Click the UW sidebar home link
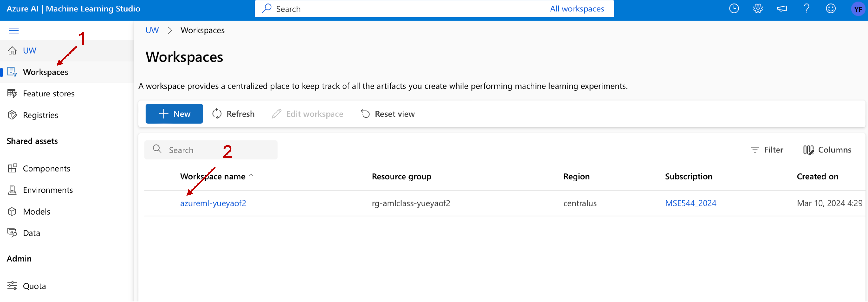The width and height of the screenshot is (868, 302). 30,51
